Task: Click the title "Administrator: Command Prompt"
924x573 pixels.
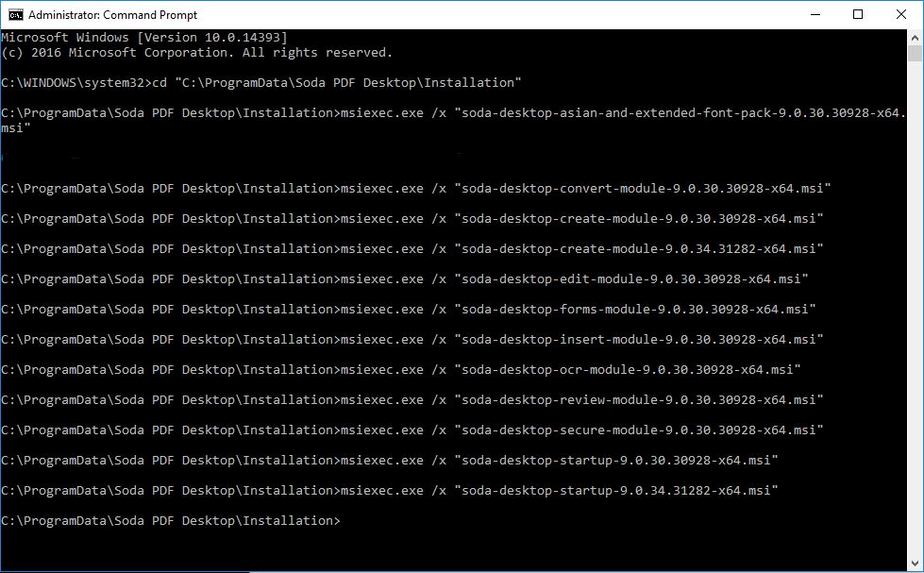Action: point(112,15)
